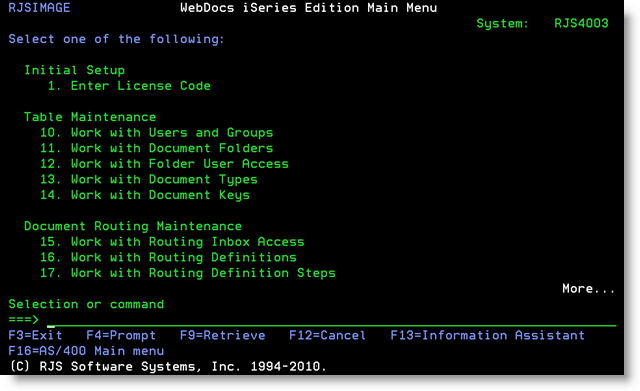Screen dimensions: 640x391
Task: Open F13=Information Assistant
Action: [487, 335]
